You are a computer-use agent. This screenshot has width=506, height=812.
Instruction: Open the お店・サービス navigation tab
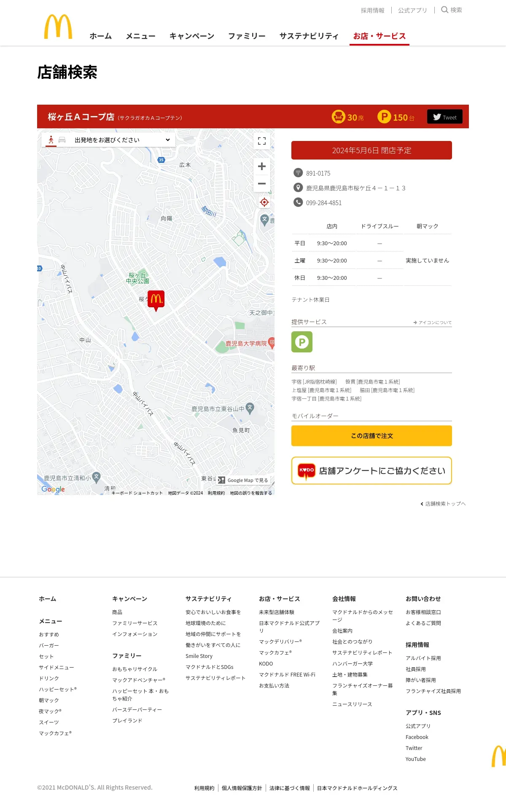[379, 36]
